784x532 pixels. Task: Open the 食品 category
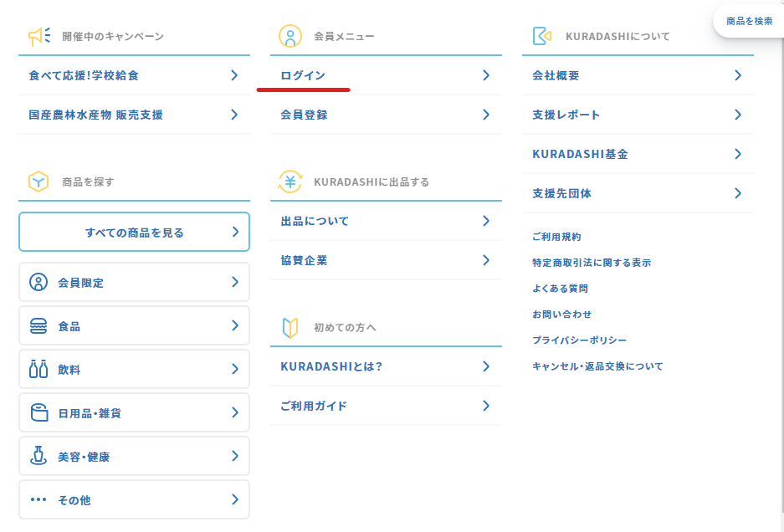134,326
